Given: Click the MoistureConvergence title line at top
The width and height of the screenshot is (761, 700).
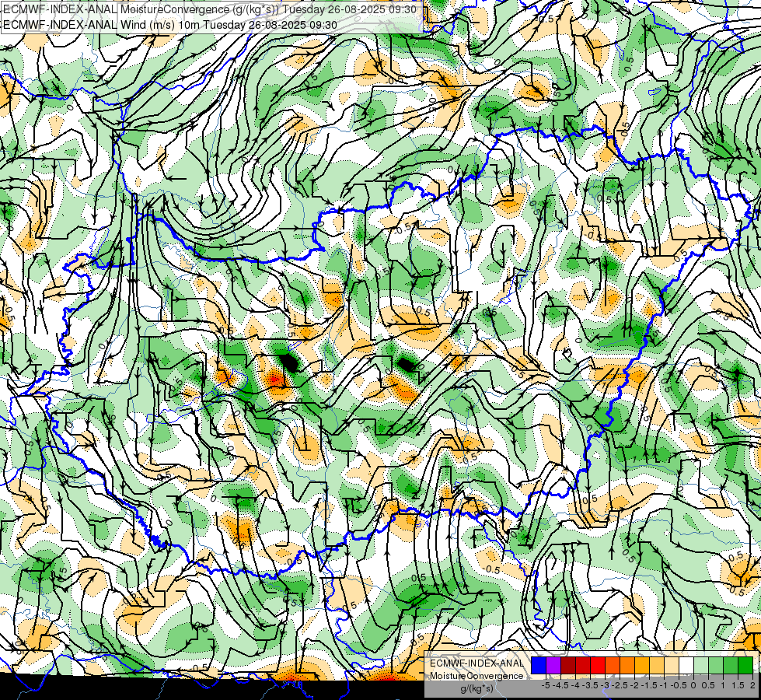Looking at the screenshot, I should (210, 9).
